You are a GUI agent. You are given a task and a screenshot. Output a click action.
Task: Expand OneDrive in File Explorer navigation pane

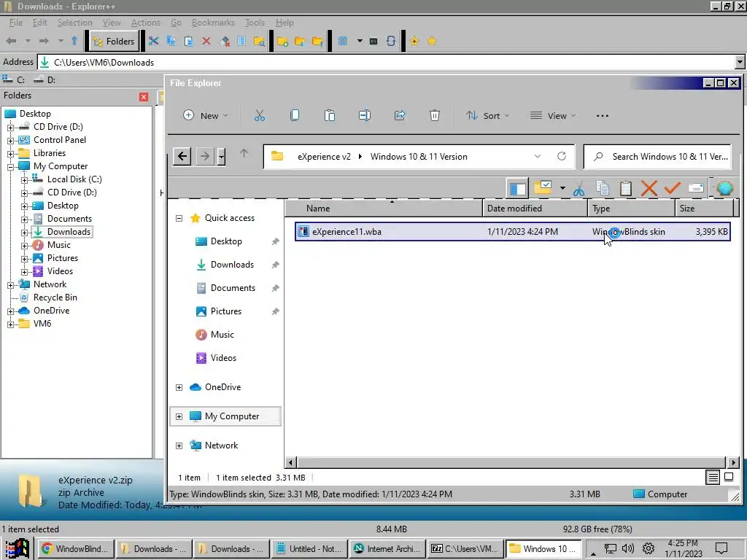pyautogui.click(x=179, y=387)
